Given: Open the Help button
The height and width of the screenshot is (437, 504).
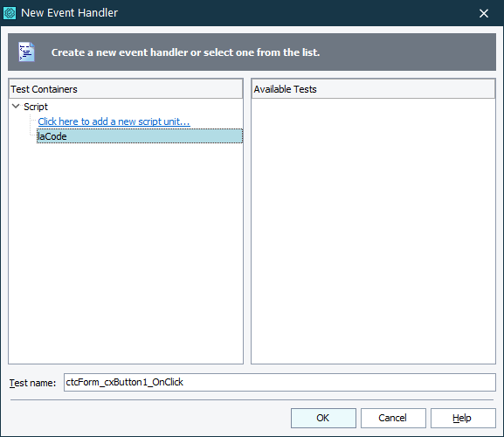Looking at the screenshot, I should (x=463, y=418).
